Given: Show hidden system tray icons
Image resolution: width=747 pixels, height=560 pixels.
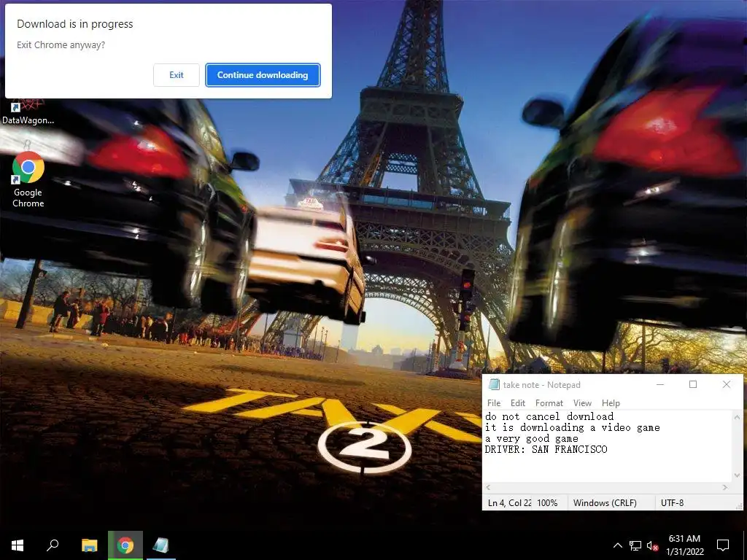Looking at the screenshot, I should [617, 545].
